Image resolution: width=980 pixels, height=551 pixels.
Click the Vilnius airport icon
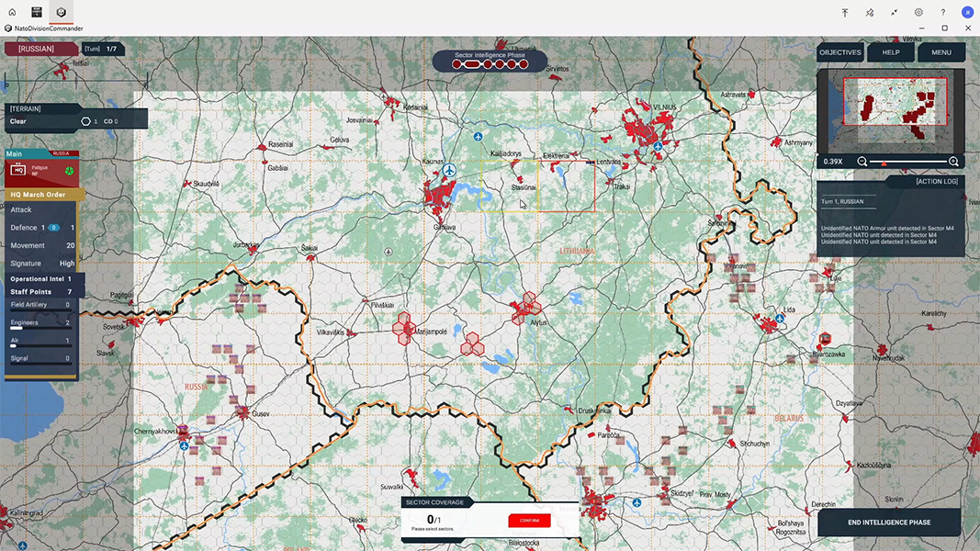point(658,145)
